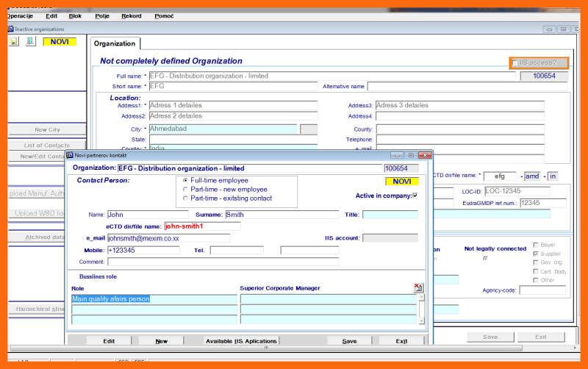
Task: Enable the IIS access checkbox
Action: coord(515,63)
